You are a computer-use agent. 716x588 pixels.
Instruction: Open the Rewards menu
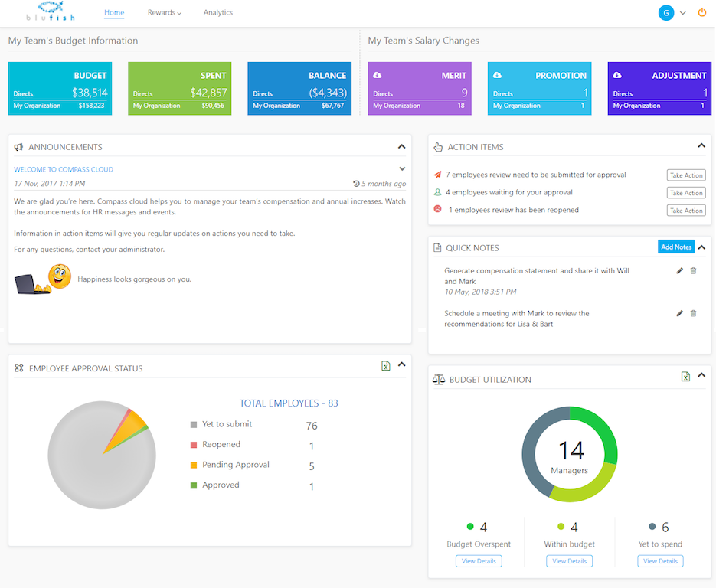pos(165,12)
